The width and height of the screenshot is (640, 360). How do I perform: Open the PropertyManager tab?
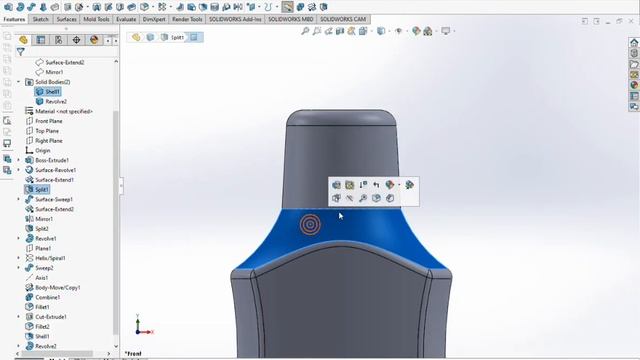tap(41, 40)
